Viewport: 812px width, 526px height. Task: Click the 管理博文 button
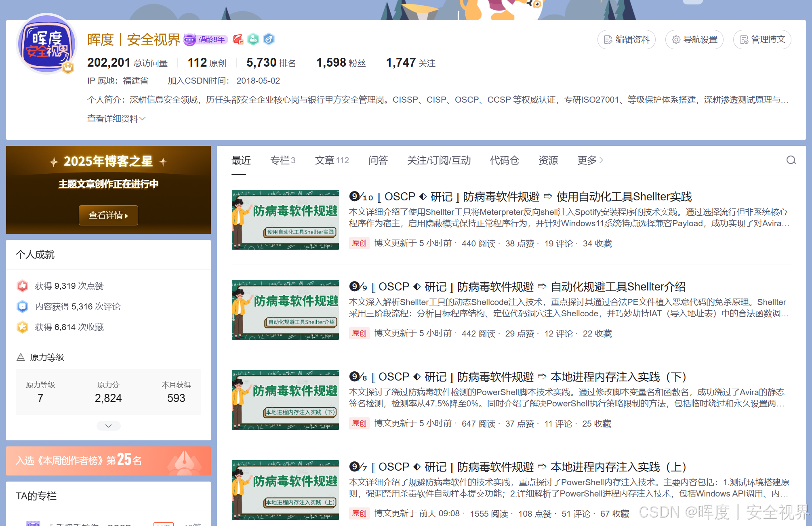762,40
